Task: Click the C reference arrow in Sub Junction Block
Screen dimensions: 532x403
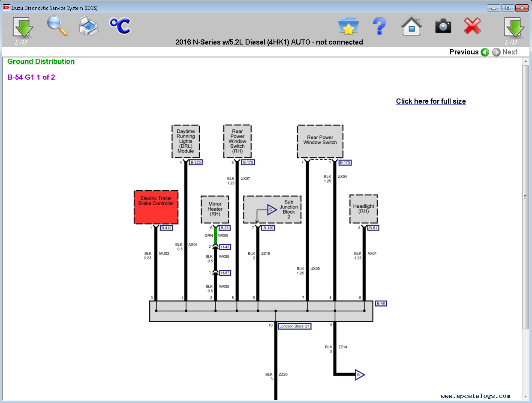Action: 271,210
